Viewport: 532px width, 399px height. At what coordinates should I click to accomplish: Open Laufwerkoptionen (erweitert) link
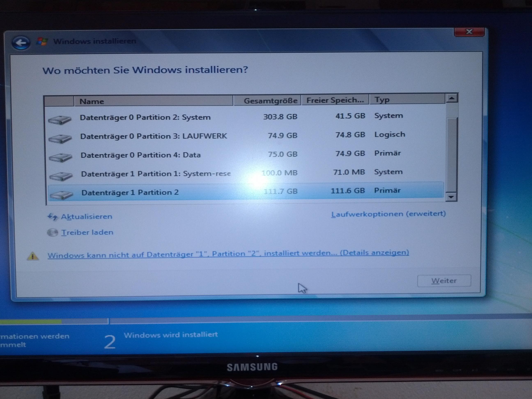388,214
